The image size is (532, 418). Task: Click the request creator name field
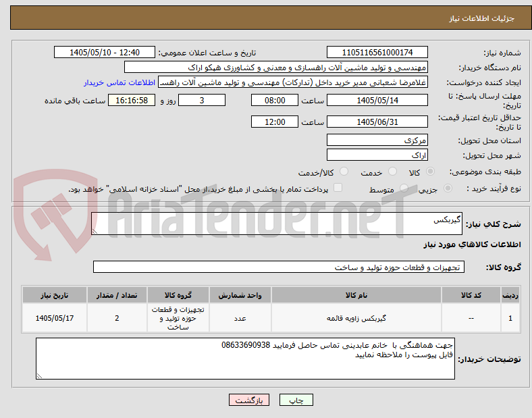293,82
